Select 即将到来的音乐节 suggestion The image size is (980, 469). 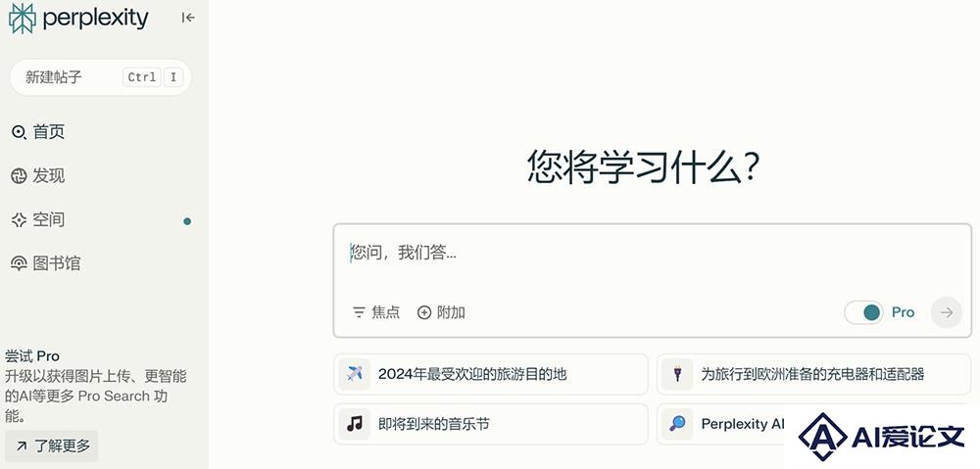tap(491, 424)
